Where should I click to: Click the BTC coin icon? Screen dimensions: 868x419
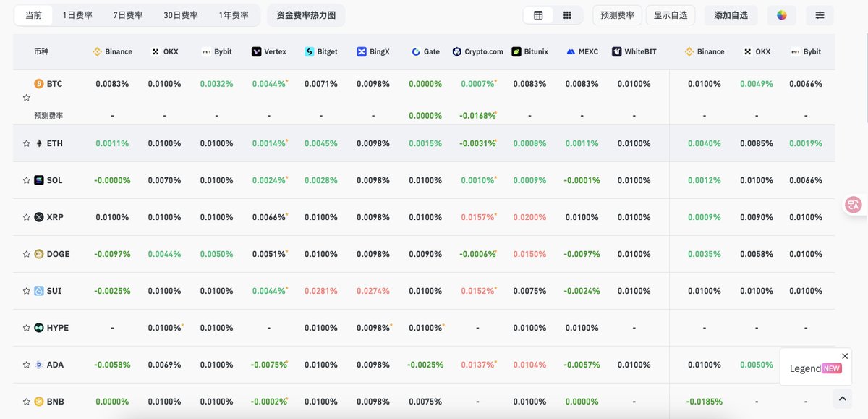39,84
